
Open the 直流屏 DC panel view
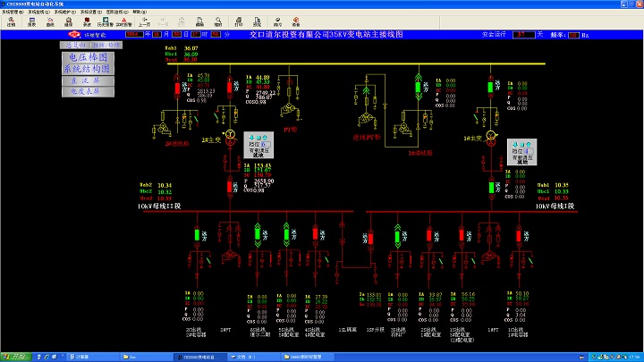click(x=86, y=80)
